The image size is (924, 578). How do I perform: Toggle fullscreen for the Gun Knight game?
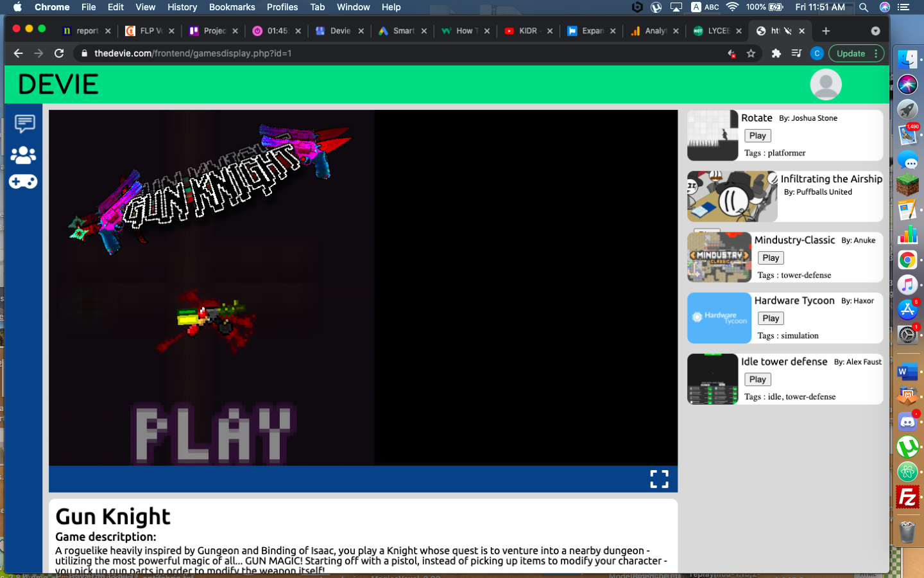pos(659,479)
